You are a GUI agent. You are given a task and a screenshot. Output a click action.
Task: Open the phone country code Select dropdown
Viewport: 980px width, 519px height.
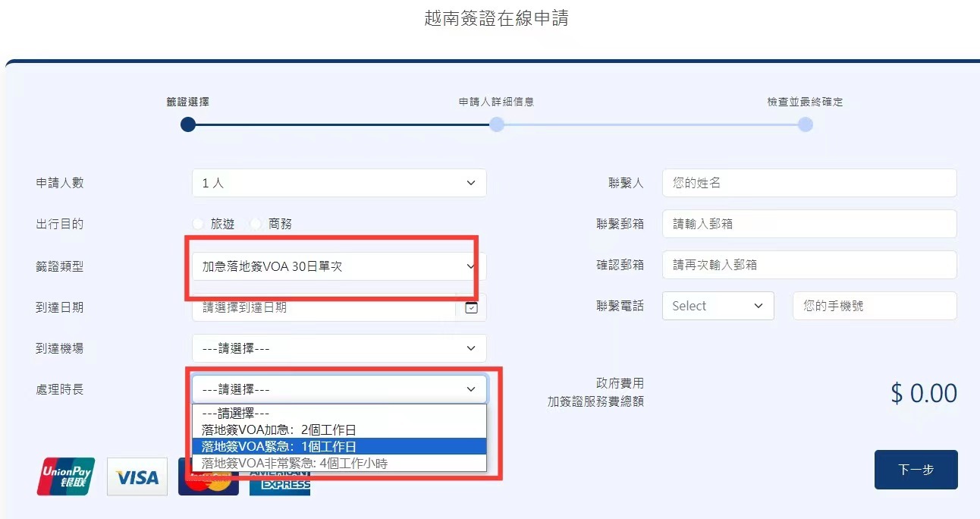pyautogui.click(x=718, y=306)
